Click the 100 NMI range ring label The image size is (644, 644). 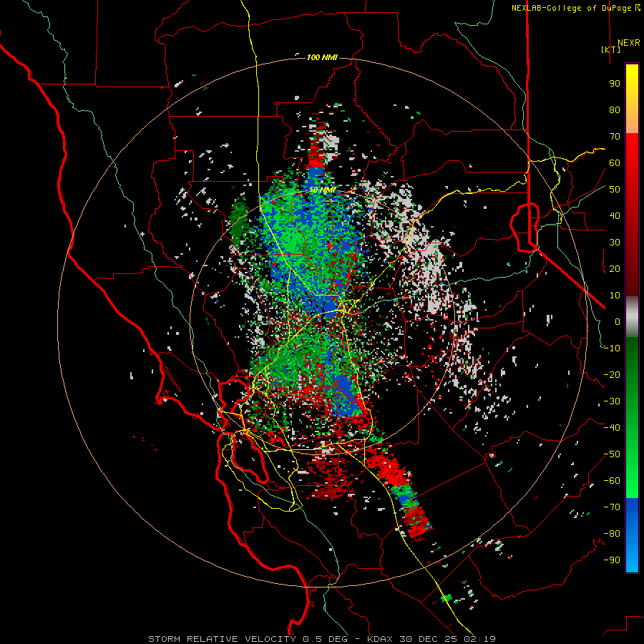[322, 57]
